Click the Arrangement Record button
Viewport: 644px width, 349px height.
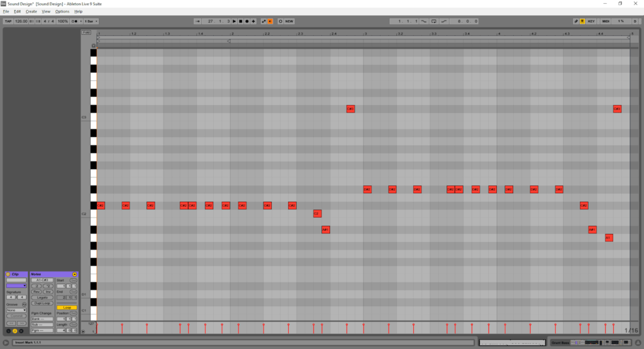pyautogui.click(x=247, y=21)
